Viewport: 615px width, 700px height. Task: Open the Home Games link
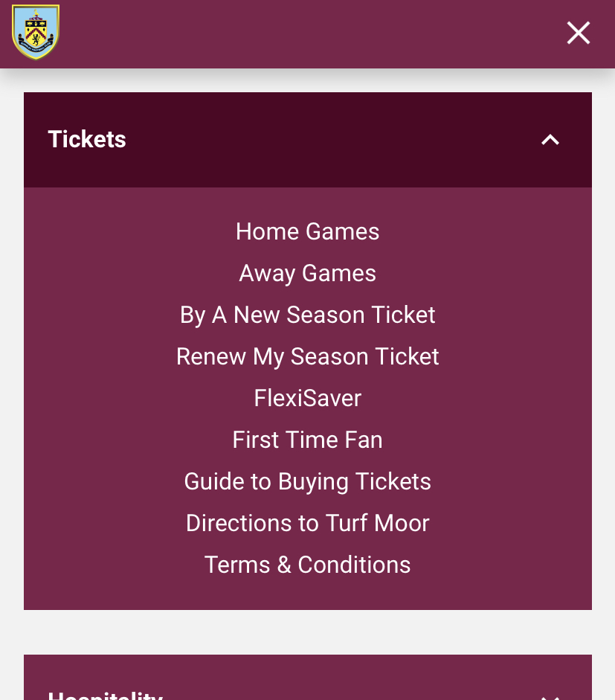tap(308, 231)
